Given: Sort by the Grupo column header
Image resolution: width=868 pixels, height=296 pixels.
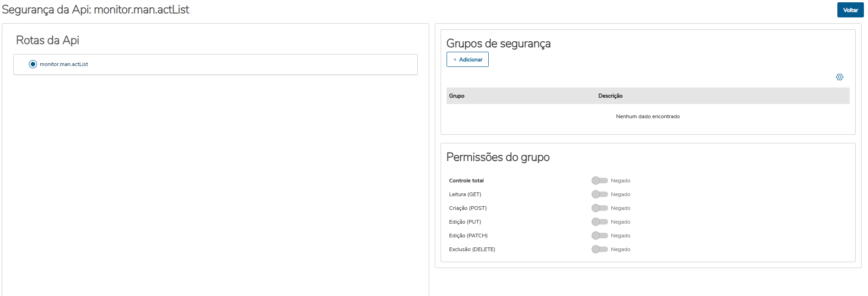Looking at the screenshot, I should (x=457, y=96).
